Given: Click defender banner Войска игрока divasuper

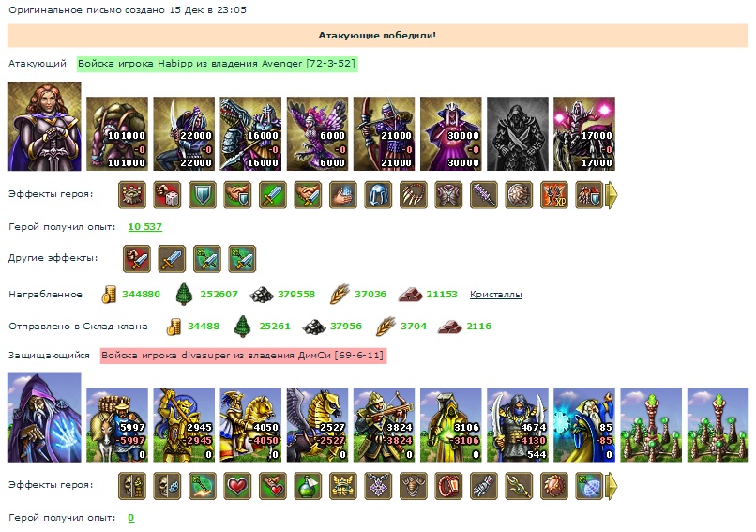Looking at the screenshot, I should pos(243,356).
